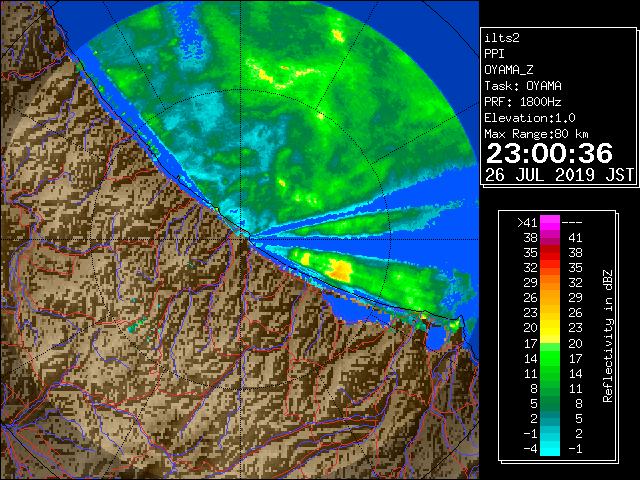
Task: Click the 'Elevation:1.0' line
Action: tap(530, 118)
